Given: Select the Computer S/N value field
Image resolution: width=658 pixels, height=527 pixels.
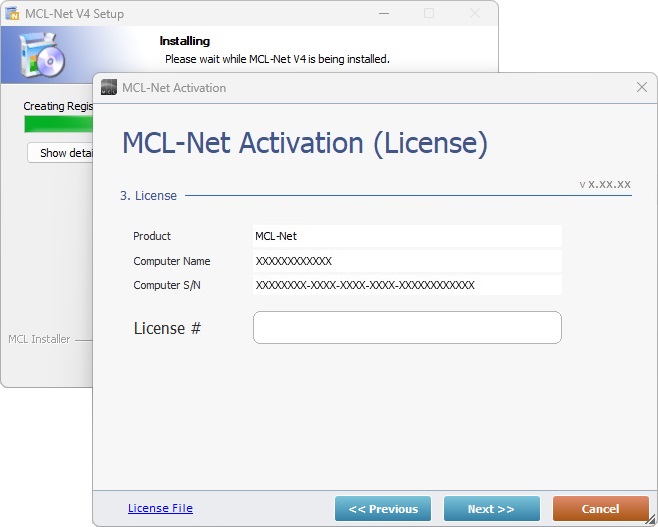Looking at the screenshot, I should [407, 285].
